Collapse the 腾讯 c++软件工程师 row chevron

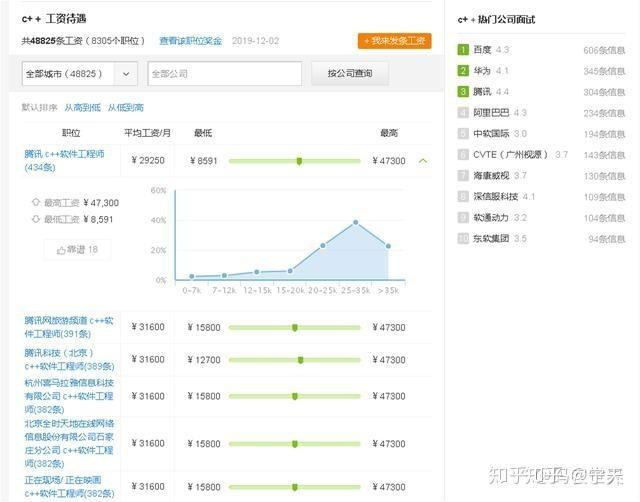tap(423, 161)
